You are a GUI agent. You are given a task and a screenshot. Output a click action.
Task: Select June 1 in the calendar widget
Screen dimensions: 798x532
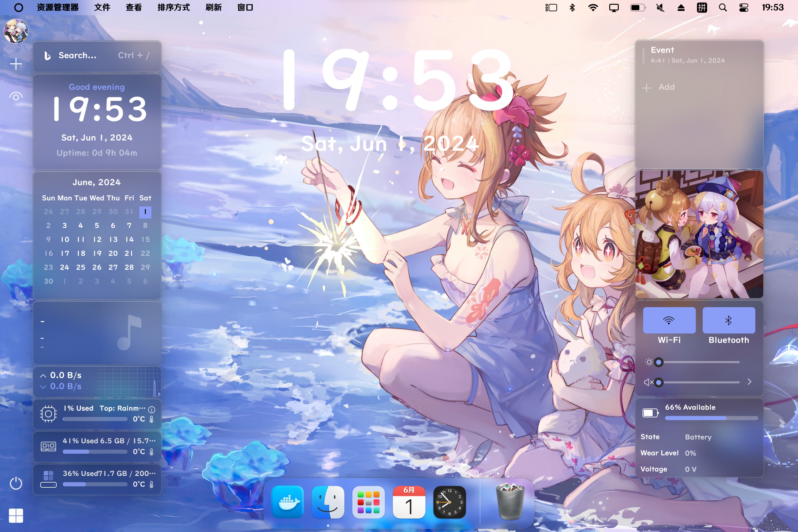[145, 212]
